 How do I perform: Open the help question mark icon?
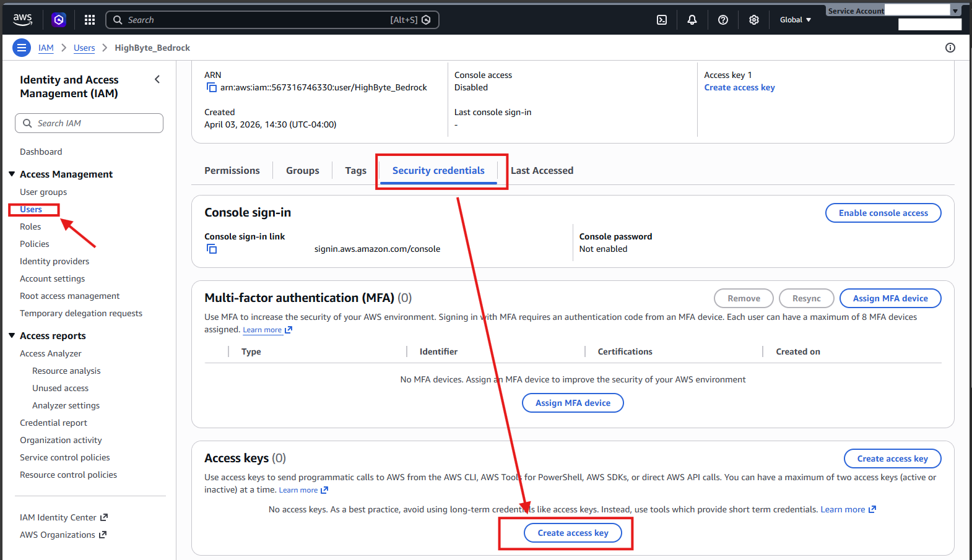tap(723, 20)
